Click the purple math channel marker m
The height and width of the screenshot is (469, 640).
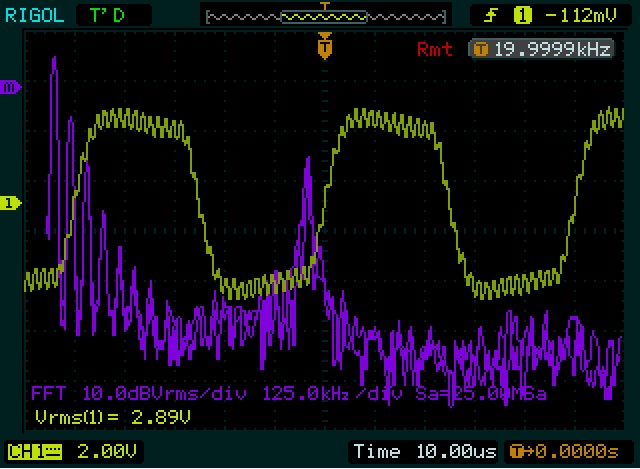click(10, 87)
